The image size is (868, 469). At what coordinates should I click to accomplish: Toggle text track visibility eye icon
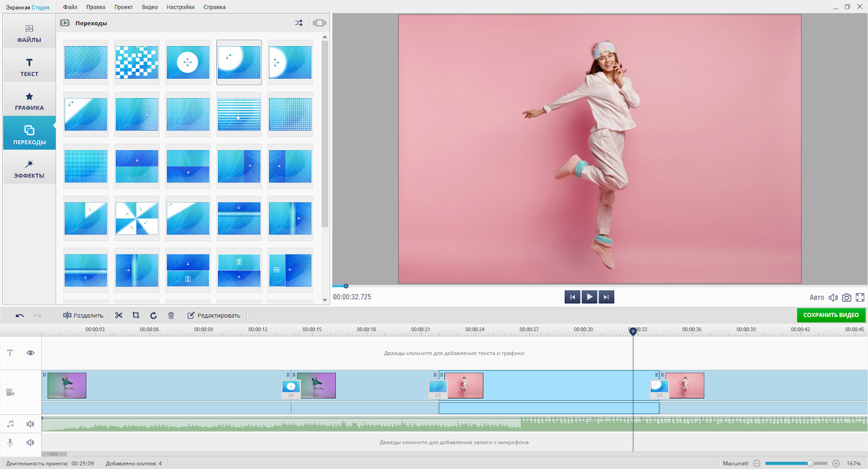[x=30, y=353]
